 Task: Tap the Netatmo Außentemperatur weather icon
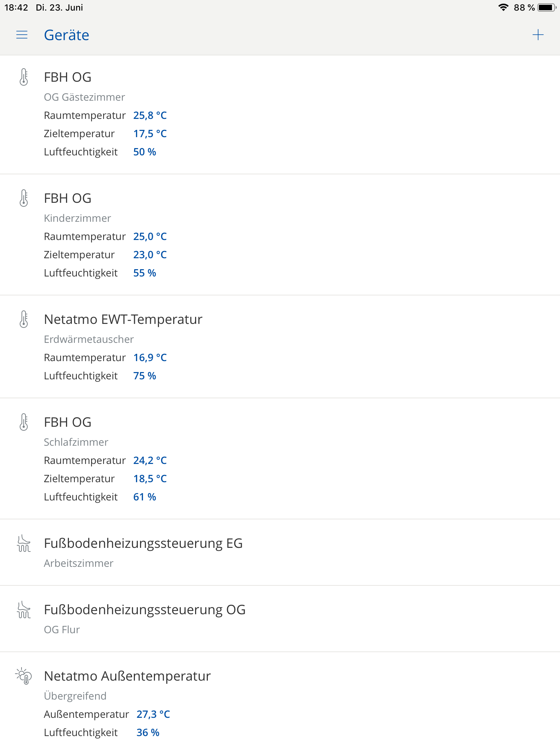click(x=24, y=676)
